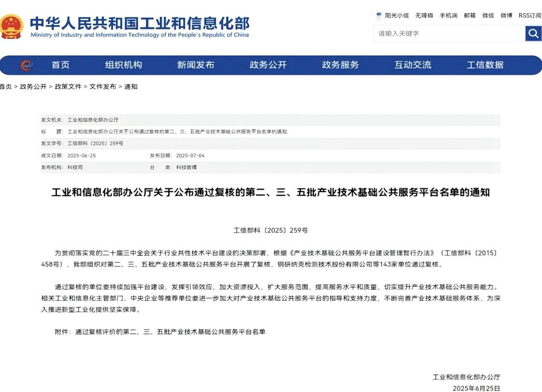The image size is (542, 392).
Task: Open the 互动交流 navigation menu
Action: (x=413, y=65)
